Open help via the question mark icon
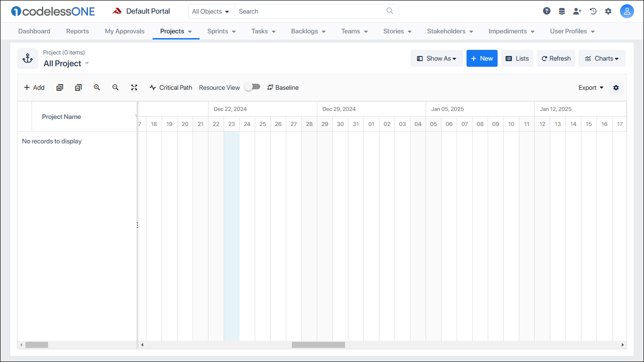Image resolution: width=644 pixels, height=362 pixels. pyautogui.click(x=547, y=10)
